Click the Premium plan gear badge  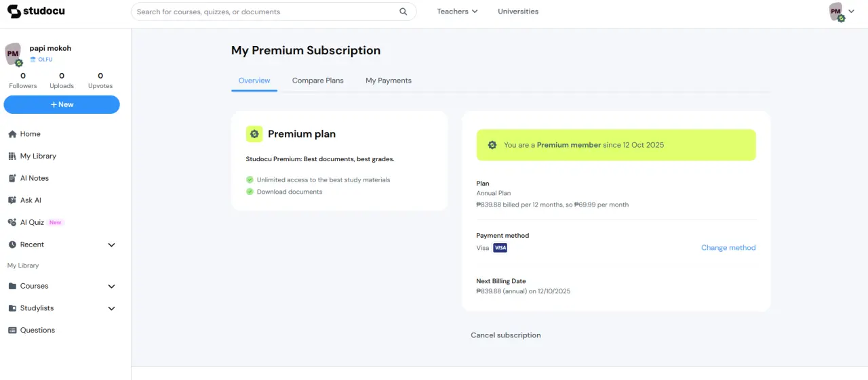click(x=254, y=134)
